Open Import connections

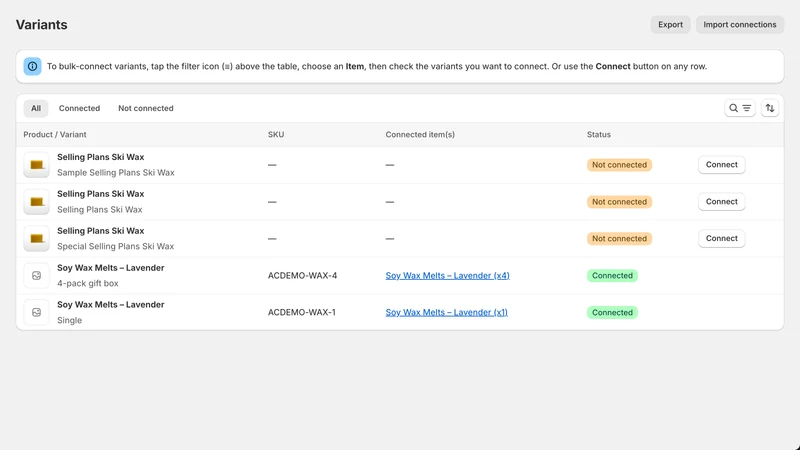[x=740, y=24]
